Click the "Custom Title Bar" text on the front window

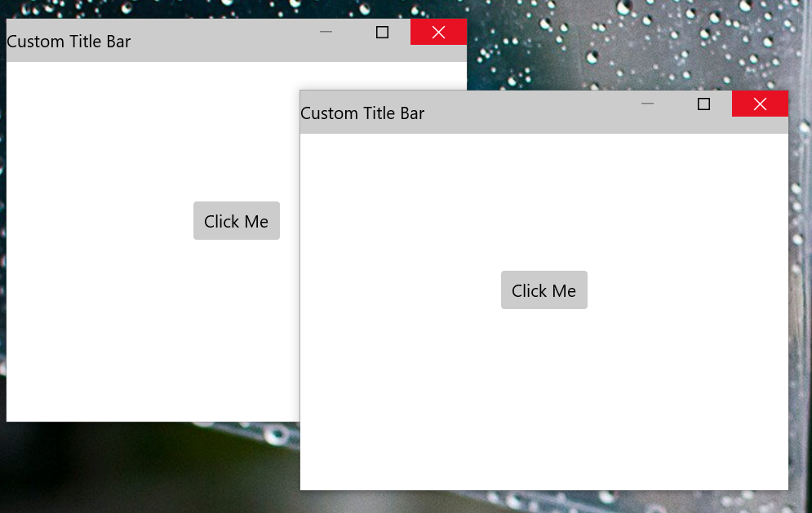[362, 113]
